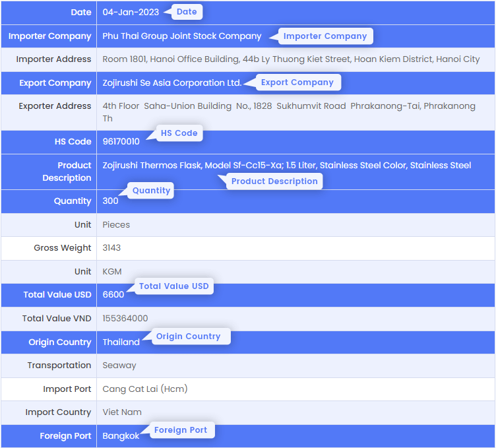
Task: Select the HS code value 96170010
Action: tap(121, 141)
